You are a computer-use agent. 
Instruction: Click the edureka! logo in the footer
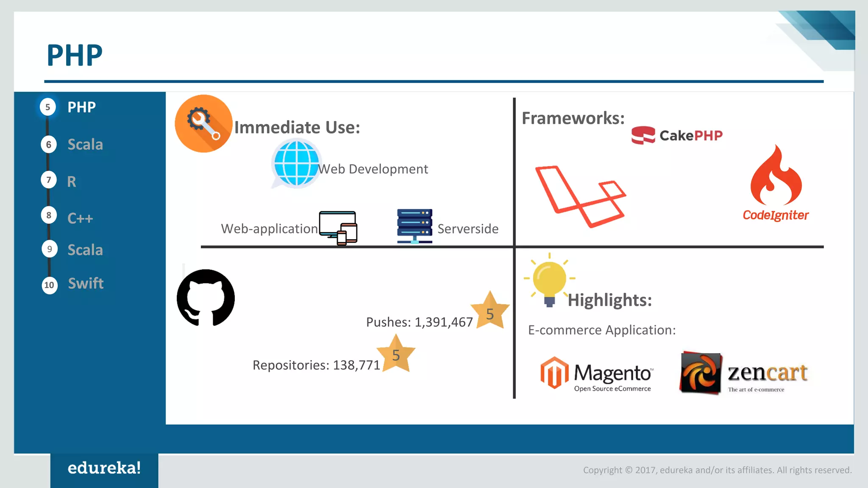pyautogui.click(x=104, y=468)
